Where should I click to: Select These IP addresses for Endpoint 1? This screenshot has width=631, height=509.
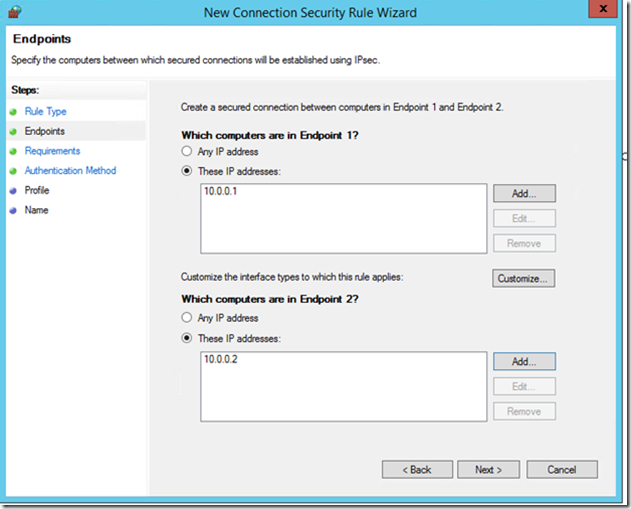click(x=186, y=171)
